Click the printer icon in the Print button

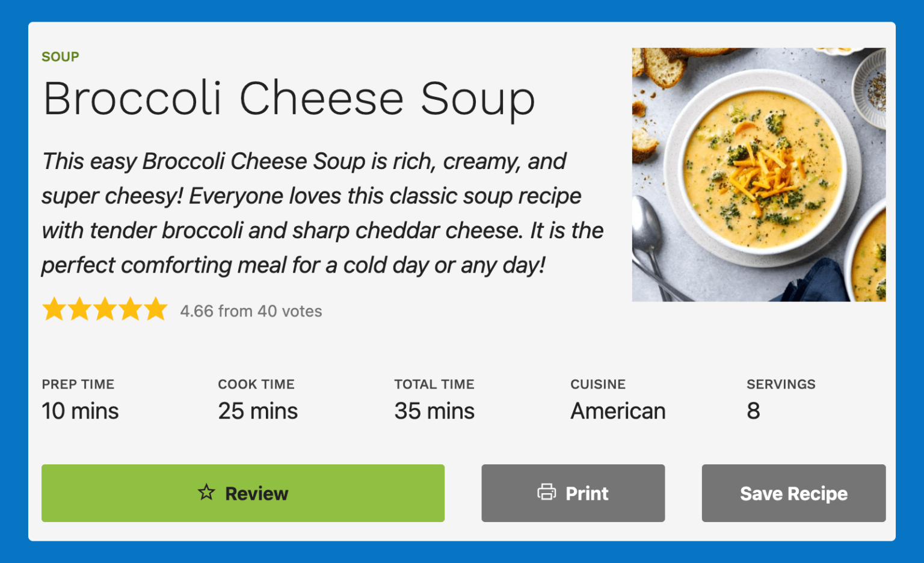pos(546,493)
